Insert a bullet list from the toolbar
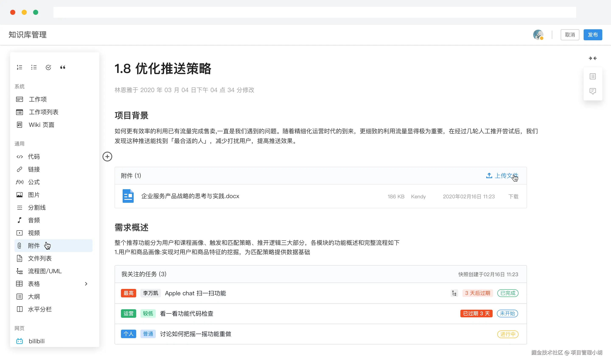This screenshot has width=611, height=364. [x=34, y=67]
